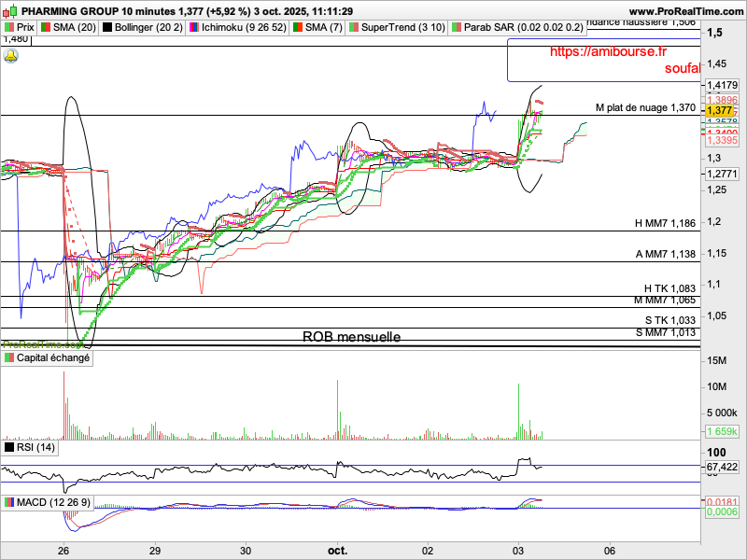Click the 1,659k volume value tag

722,432
